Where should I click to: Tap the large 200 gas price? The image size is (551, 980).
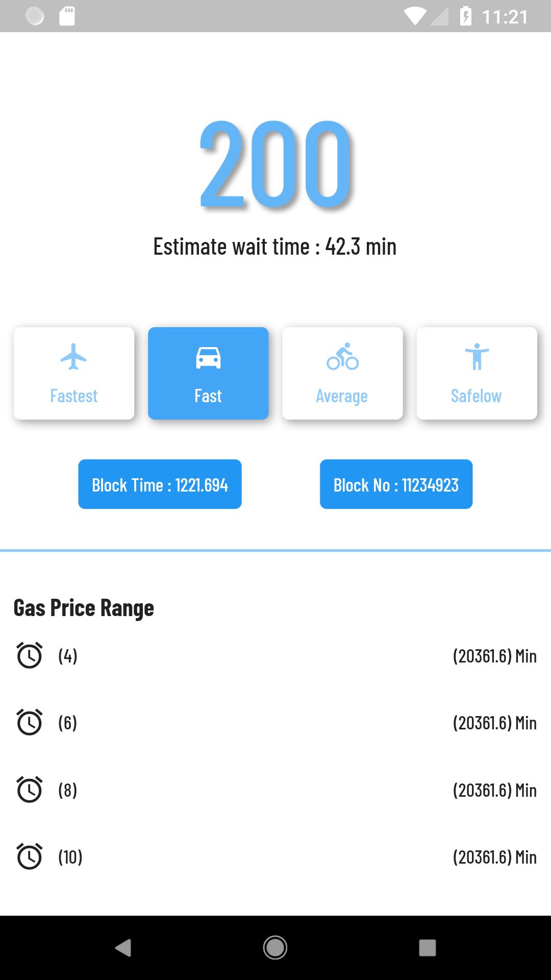point(275,164)
